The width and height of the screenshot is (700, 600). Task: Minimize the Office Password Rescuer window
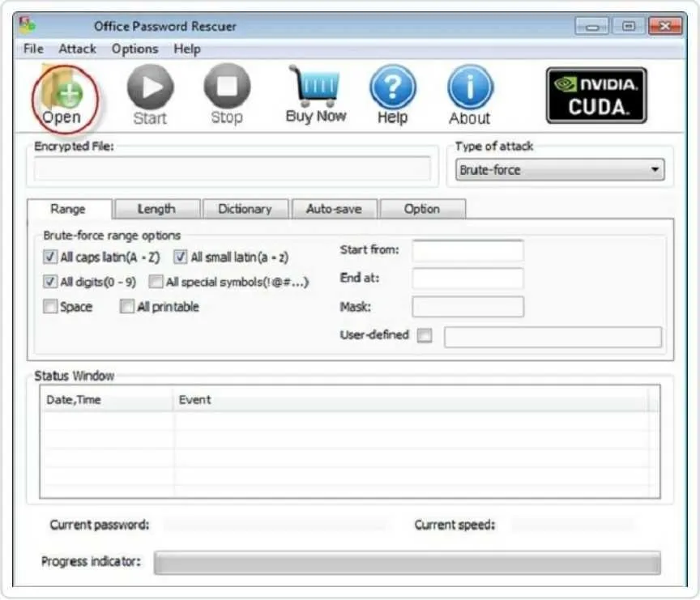[x=591, y=27]
